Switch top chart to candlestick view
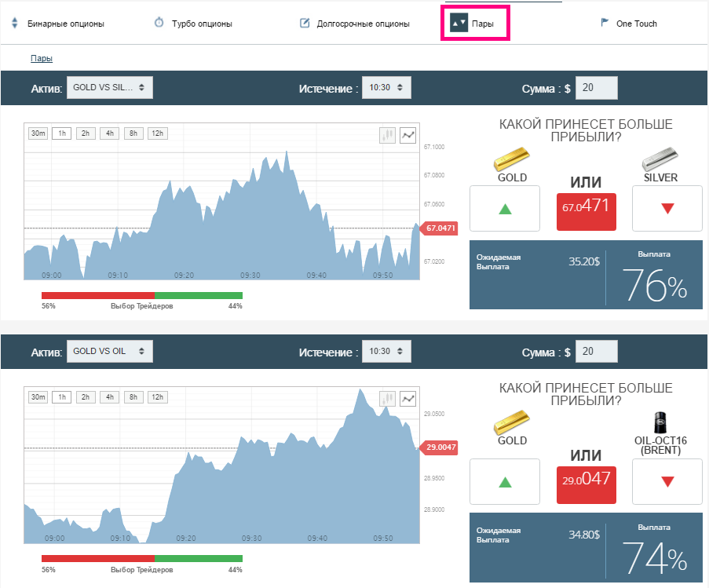 [x=388, y=135]
